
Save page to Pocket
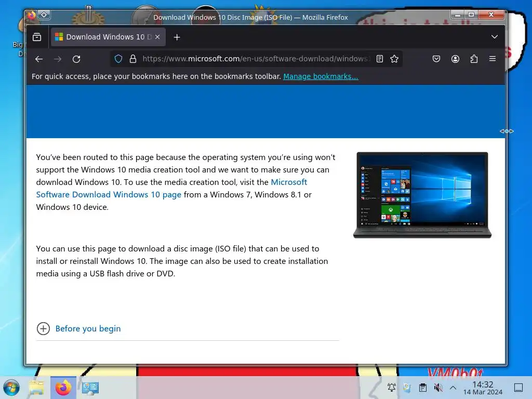436,59
